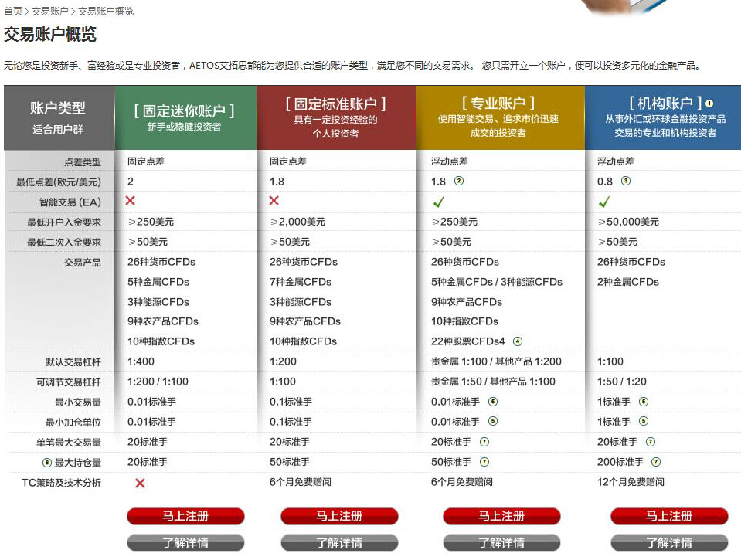This screenshot has height=560, width=741.
Task: Click the grey 账户类型 header cell
Action: pos(59,117)
